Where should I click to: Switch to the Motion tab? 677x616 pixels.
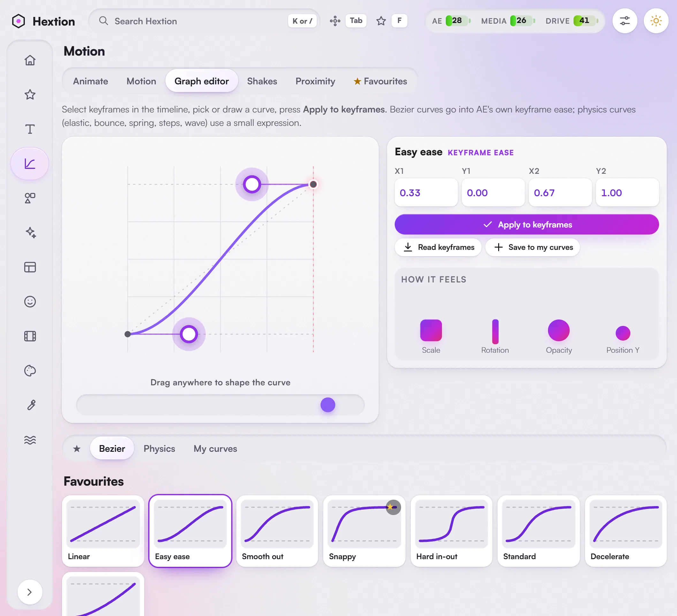(x=141, y=81)
